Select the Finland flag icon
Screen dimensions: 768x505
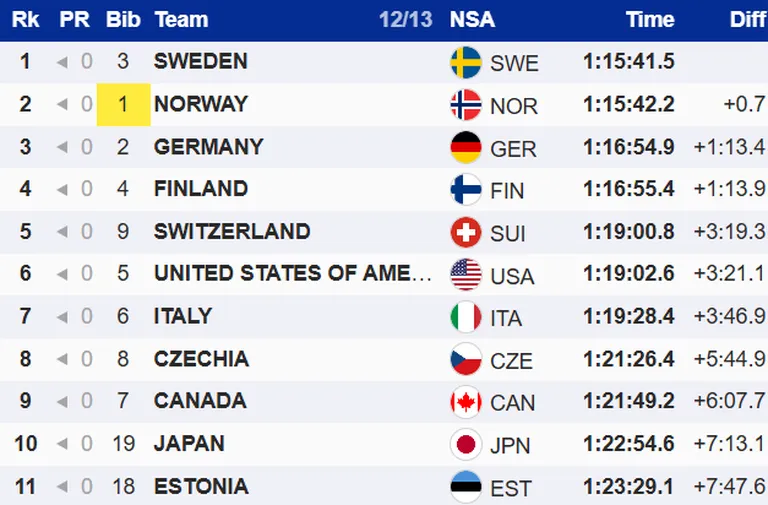click(x=465, y=190)
